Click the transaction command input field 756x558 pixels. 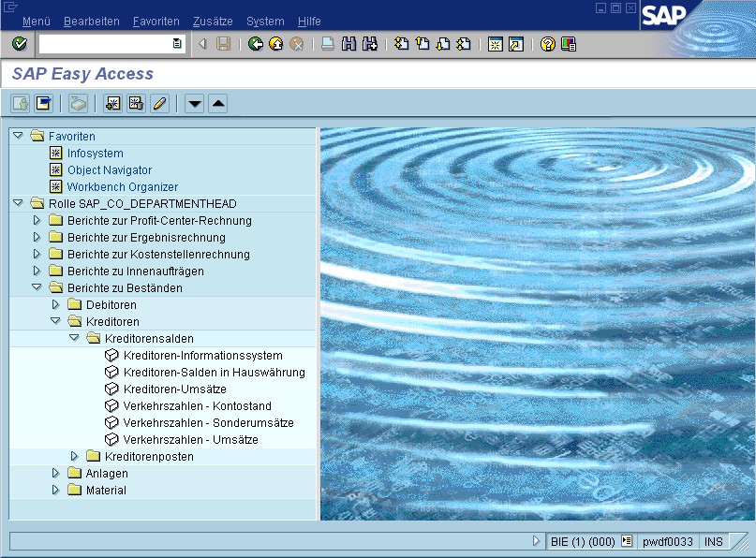(105, 44)
